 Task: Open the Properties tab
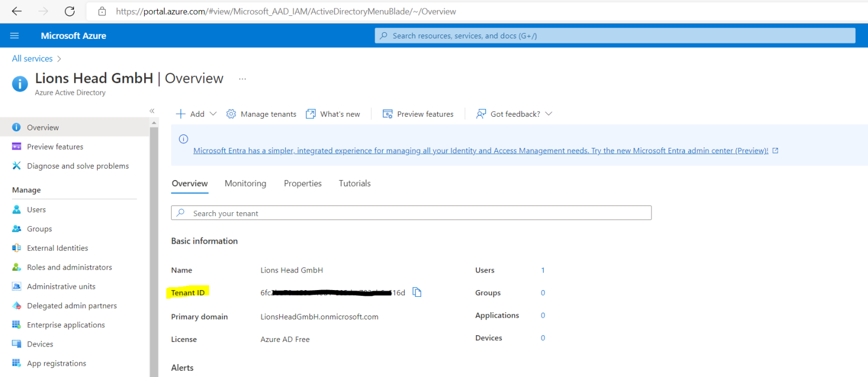302,183
